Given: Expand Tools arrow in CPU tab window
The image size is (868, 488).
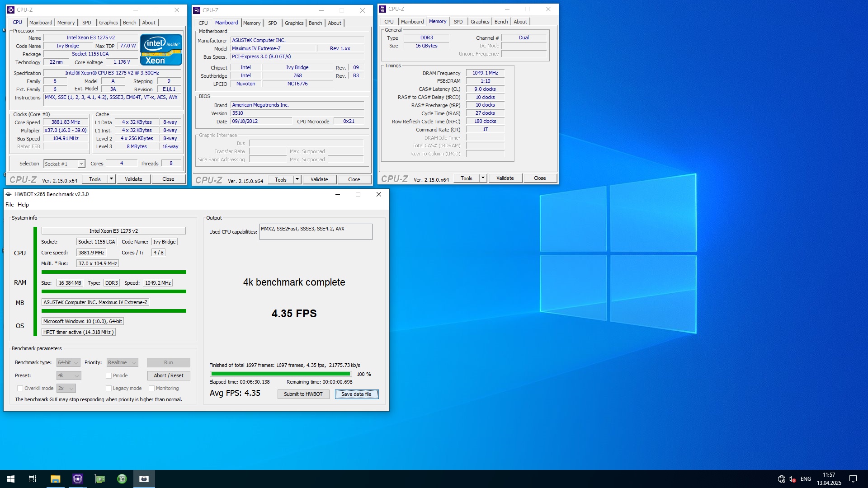Looking at the screenshot, I should pyautogui.click(x=111, y=179).
